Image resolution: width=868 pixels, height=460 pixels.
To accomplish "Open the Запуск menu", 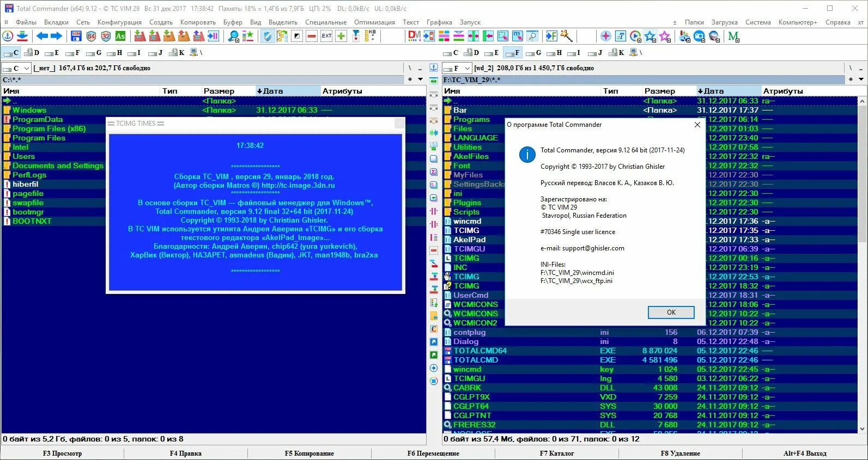I will click(x=470, y=22).
